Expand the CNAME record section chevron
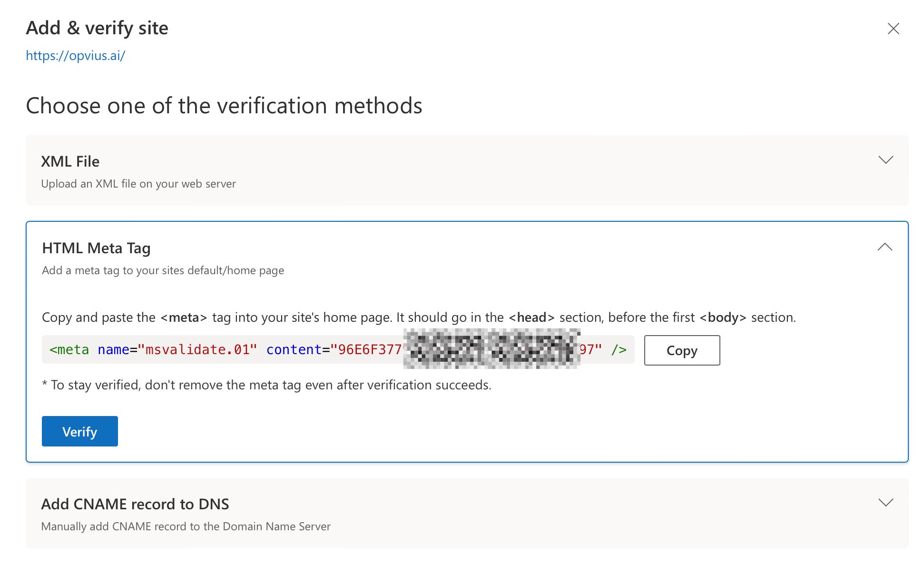The width and height of the screenshot is (924, 575). point(885,503)
